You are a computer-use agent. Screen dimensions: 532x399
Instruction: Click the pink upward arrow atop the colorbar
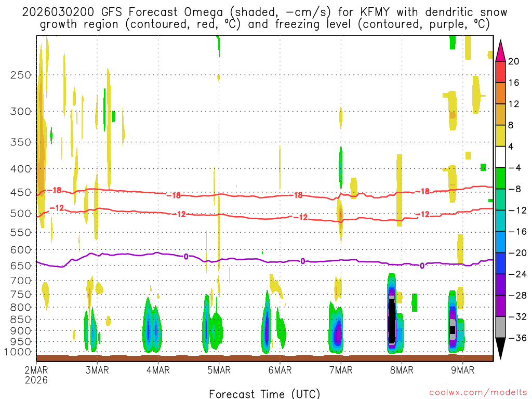tap(501, 50)
